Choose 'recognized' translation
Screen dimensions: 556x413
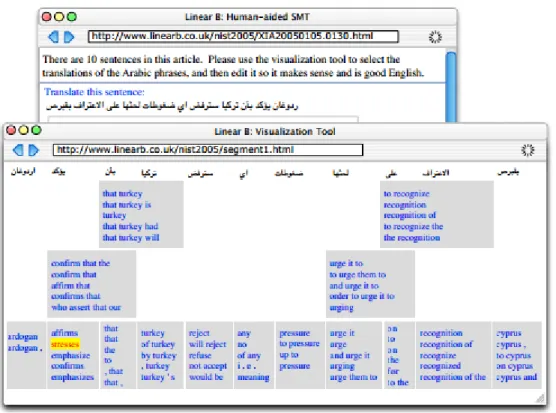coord(440,366)
